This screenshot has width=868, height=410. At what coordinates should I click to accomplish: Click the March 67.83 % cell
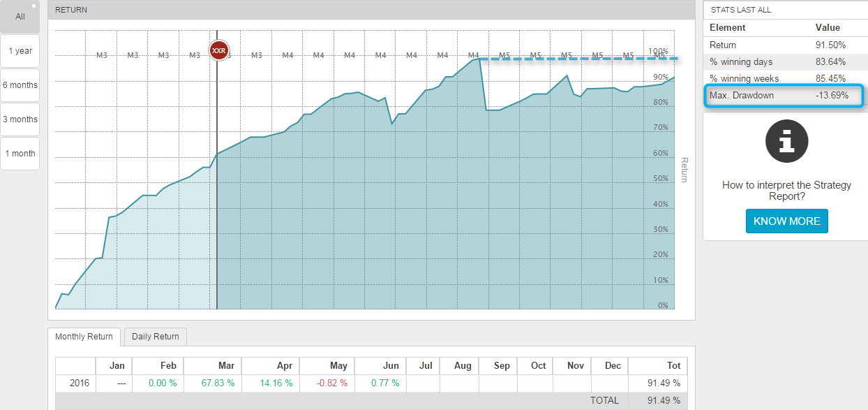pos(216,383)
